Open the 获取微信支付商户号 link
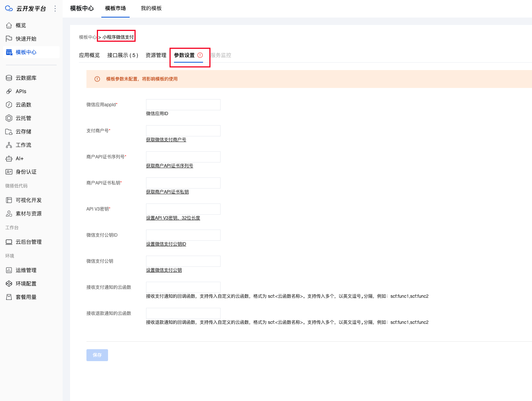The image size is (532, 401). click(x=166, y=140)
